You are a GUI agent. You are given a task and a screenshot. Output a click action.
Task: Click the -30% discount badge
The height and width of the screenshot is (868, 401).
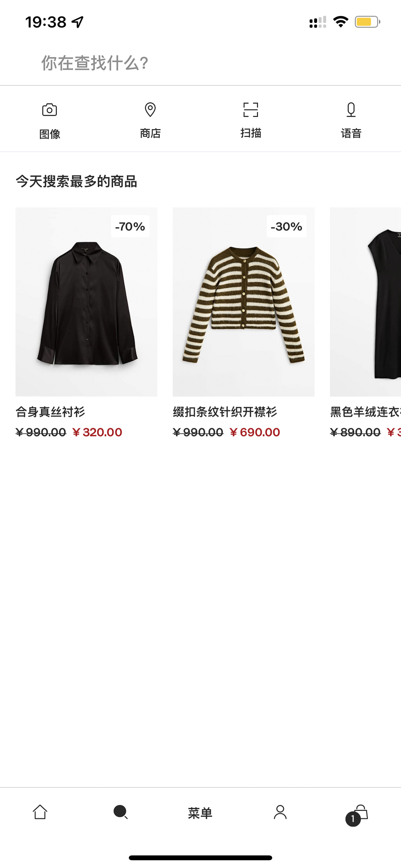pyautogui.click(x=287, y=226)
